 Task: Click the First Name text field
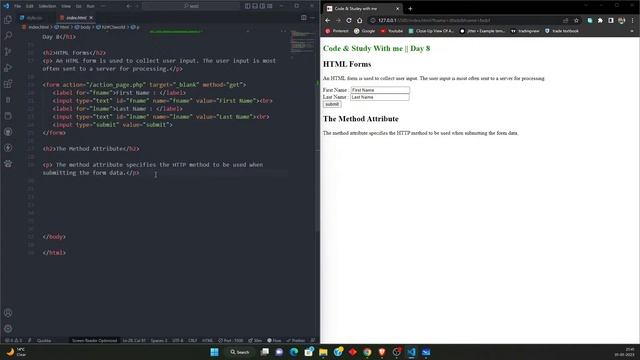pyautogui.click(x=380, y=90)
